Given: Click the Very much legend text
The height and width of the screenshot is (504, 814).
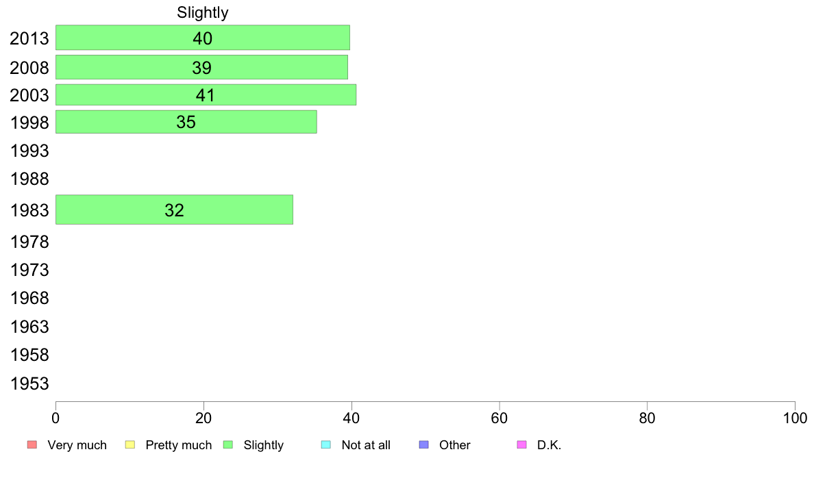Looking at the screenshot, I should 77,445.
